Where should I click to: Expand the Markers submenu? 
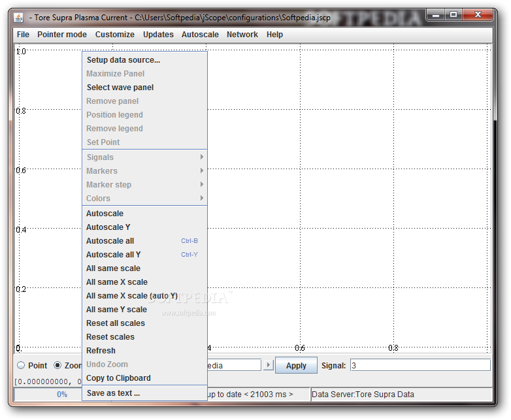(144, 170)
